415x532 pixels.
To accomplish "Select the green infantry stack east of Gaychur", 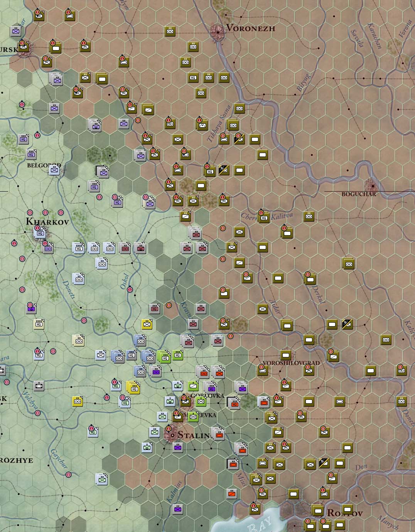I will pyautogui.click(x=102, y=479).
